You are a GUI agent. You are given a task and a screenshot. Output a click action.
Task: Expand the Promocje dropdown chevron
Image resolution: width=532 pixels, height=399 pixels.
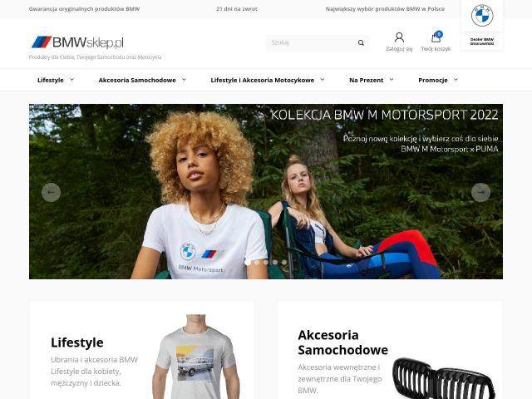click(456, 80)
